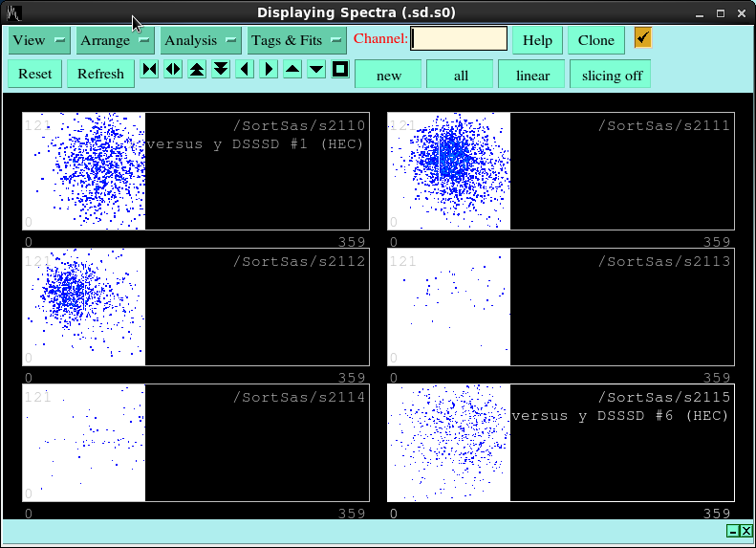Select the /SortSas/s2113 spectrum plot
Screen dimensions: 756x548
(x=561, y=307)
